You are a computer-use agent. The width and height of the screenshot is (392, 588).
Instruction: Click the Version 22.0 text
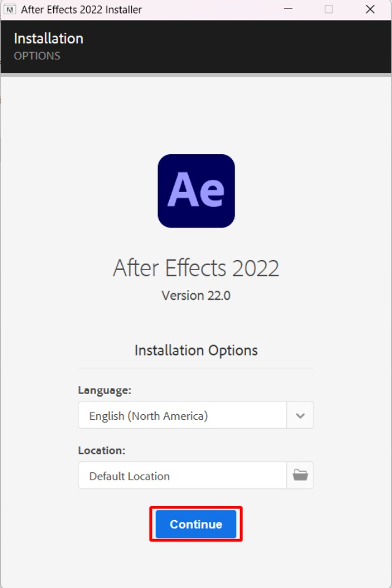coord(196,296)
